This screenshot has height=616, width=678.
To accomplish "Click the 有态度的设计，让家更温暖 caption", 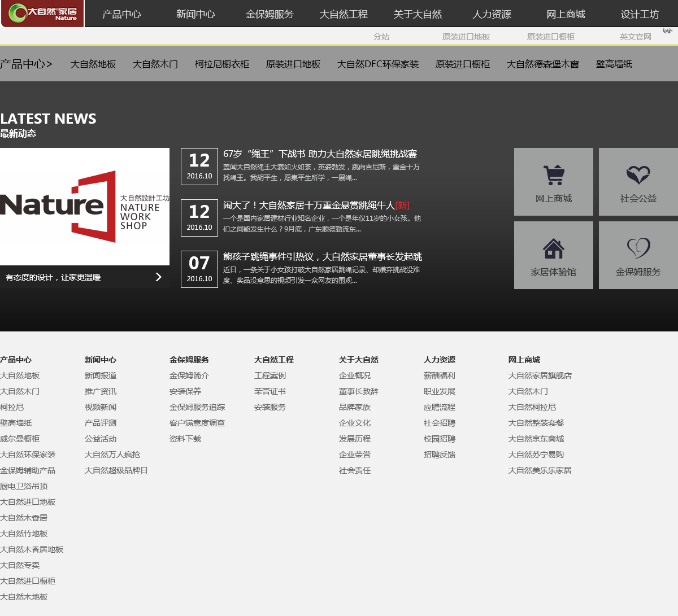I will [x=53, y=277].
